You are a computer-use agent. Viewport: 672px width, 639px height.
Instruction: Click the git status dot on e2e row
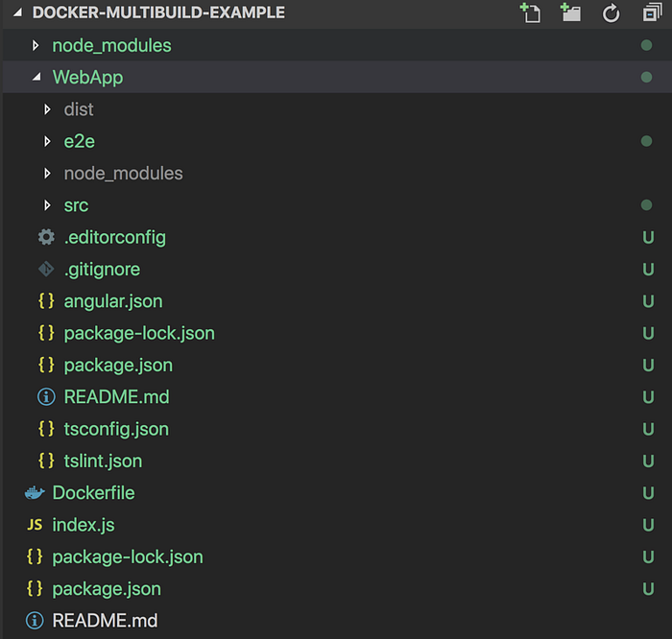[x=646, y=141]
